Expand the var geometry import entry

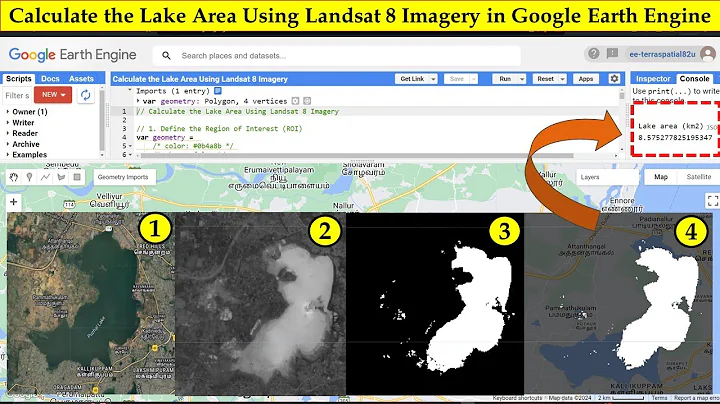pos(138,101)
